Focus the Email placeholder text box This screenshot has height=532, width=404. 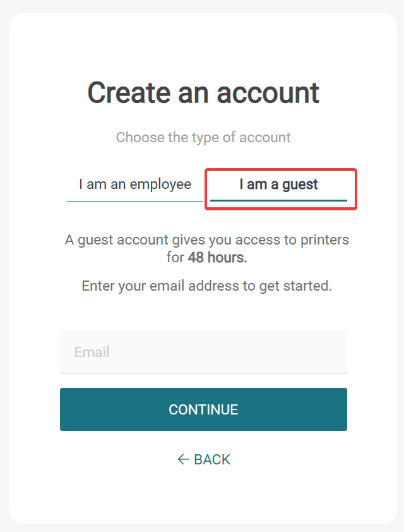203,352
